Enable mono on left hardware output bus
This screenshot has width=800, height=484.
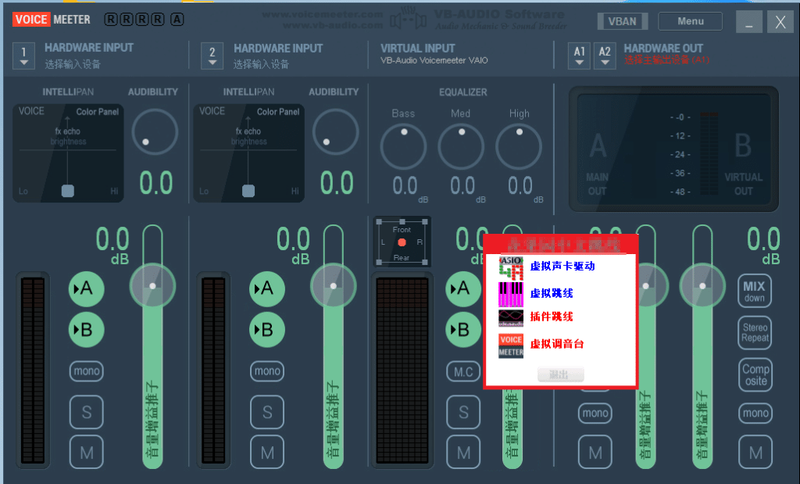[595, 413]
